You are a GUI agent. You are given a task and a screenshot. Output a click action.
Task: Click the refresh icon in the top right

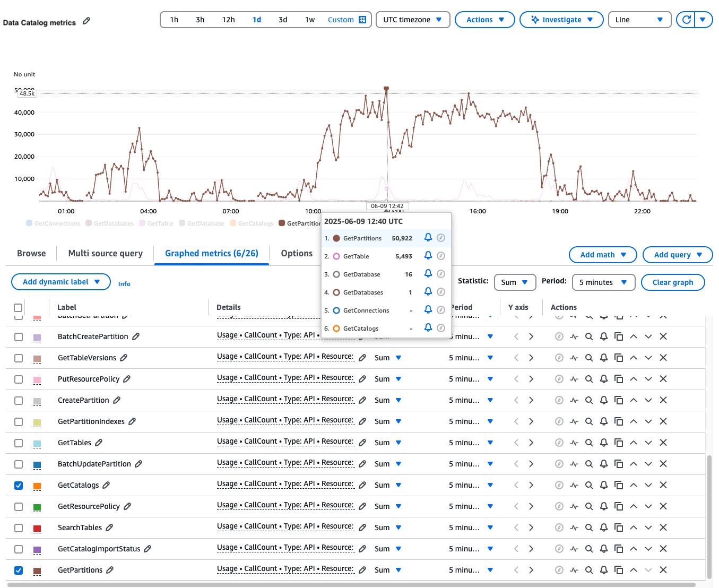point(687,20)
